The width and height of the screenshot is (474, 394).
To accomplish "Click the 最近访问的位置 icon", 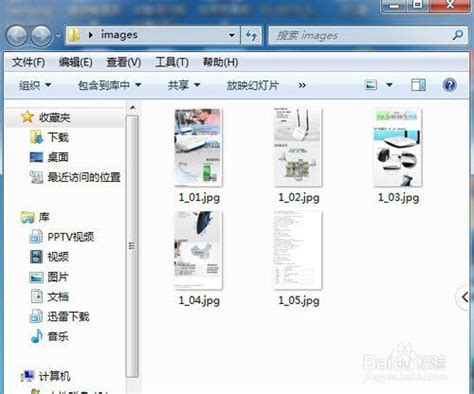I will pyautogui.click(x=36, y=177).
